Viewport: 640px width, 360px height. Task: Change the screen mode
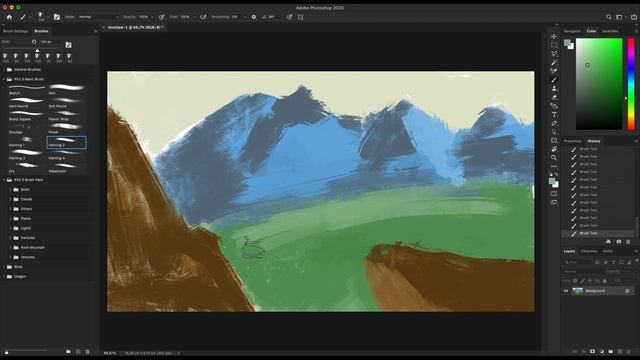pyautogui.click(x=554, y=202)
